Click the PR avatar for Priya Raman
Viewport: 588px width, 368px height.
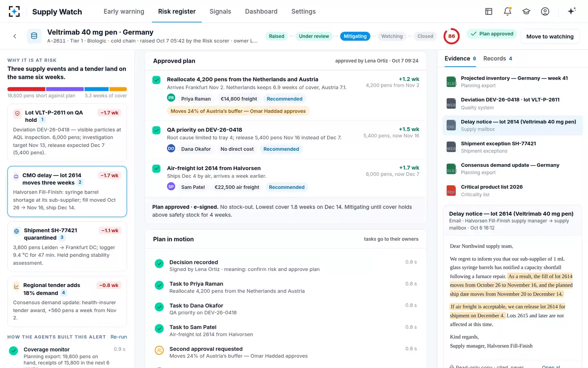click(171, 98)
